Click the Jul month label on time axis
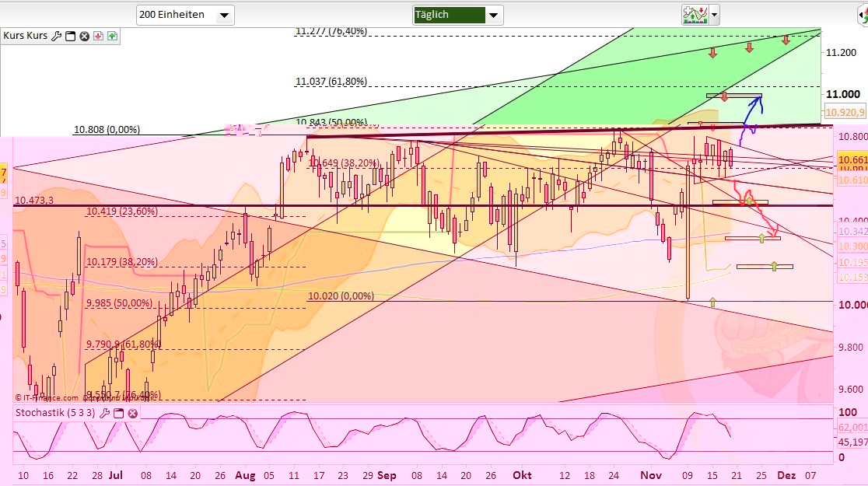The height and width of the screenshot is (486, 868). pos(116,475)
